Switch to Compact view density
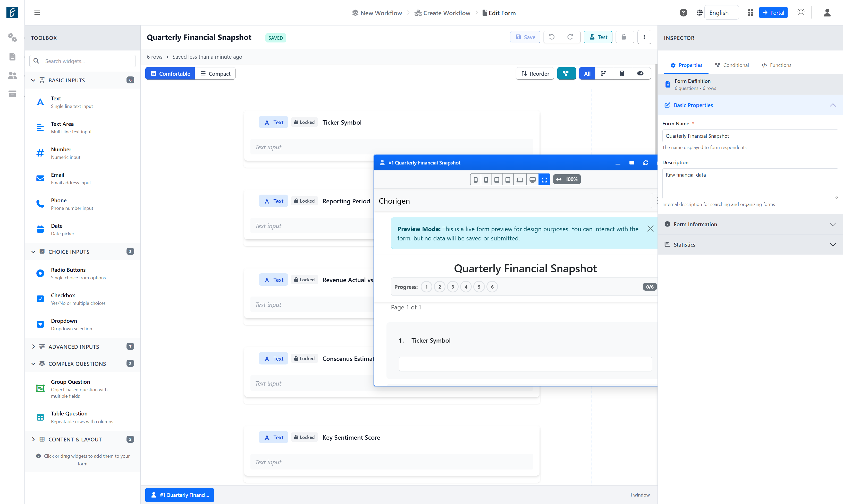The width and height of the screenshot is (843, 504). 215,73
